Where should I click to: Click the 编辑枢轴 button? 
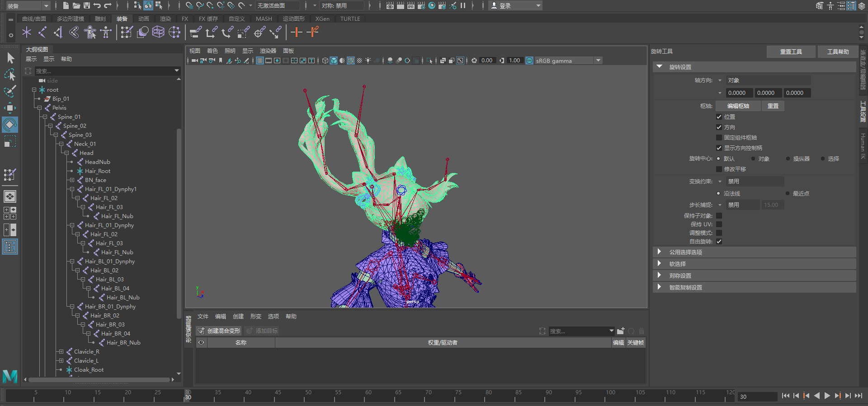[738, 106]
